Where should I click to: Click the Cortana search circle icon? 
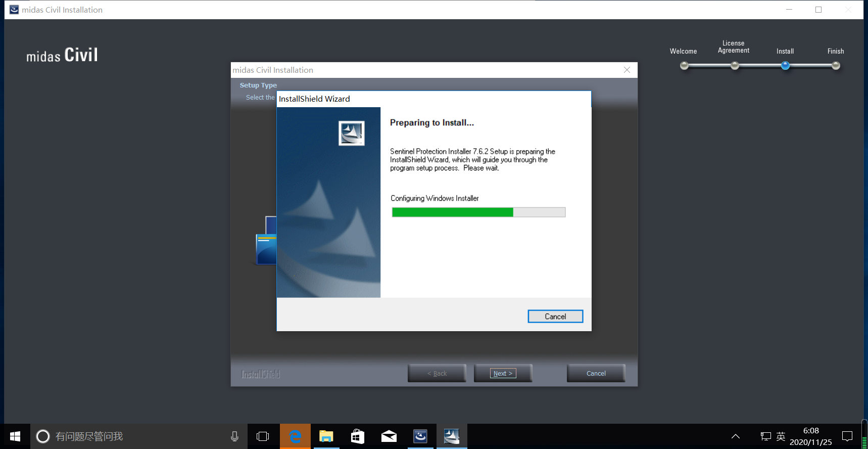pyautogui.click(x=43, y=436)
